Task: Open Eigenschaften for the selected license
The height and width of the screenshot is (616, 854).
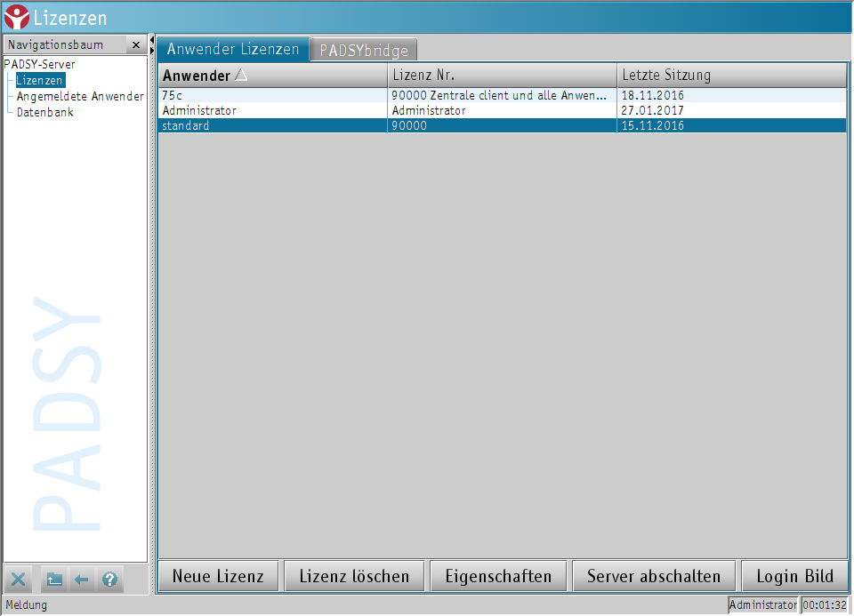Action: [498, 576]
